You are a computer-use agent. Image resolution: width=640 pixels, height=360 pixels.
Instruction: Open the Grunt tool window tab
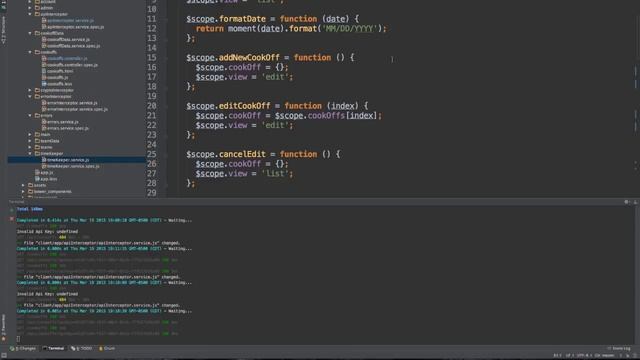coord(107,349)
